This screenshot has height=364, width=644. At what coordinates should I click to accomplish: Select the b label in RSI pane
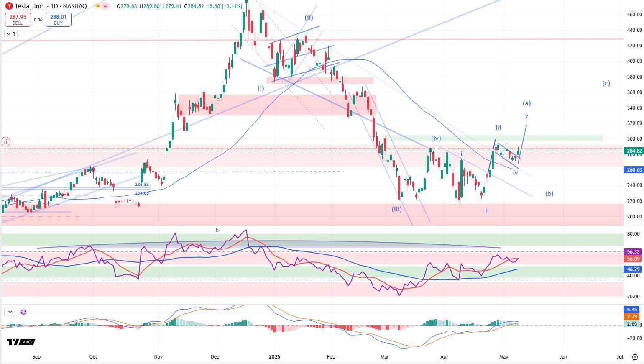tap(217, 230)
